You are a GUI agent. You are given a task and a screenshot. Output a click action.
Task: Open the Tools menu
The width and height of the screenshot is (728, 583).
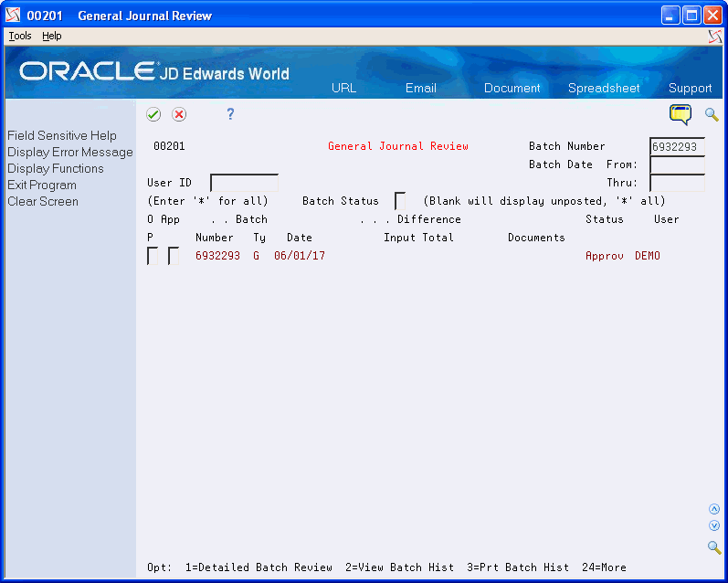(20, 36)
